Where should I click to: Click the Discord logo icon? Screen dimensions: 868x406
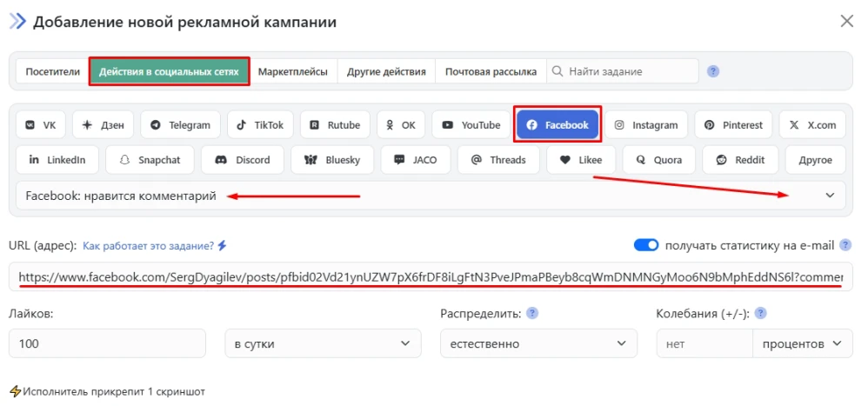click(x=221, y=160)
